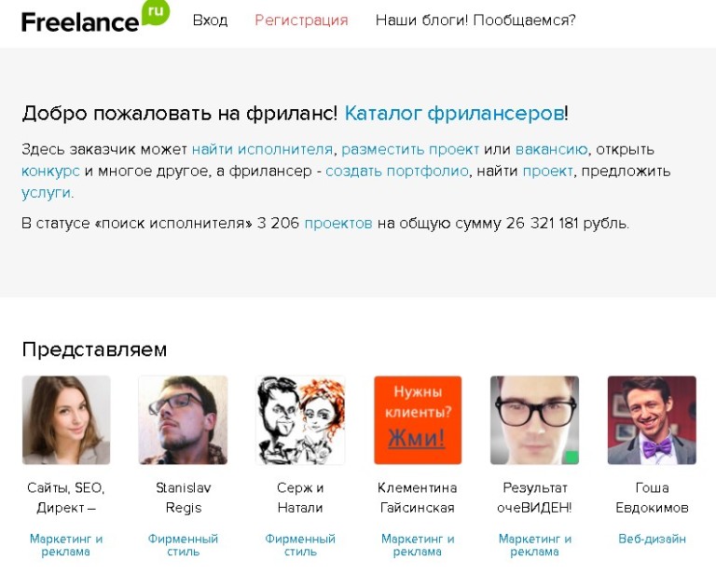
Task: Open the Вход login link
Action: (x=210, y=21)
